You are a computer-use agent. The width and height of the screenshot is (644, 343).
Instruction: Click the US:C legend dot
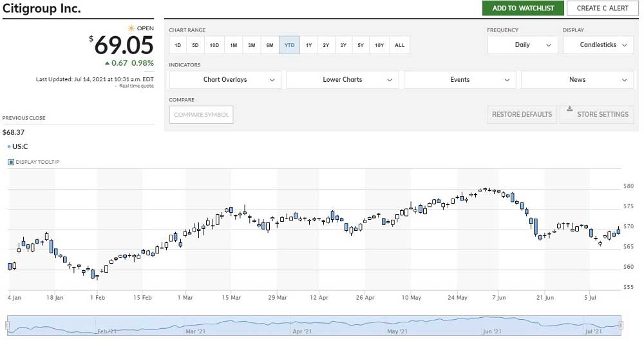[9, 147]
